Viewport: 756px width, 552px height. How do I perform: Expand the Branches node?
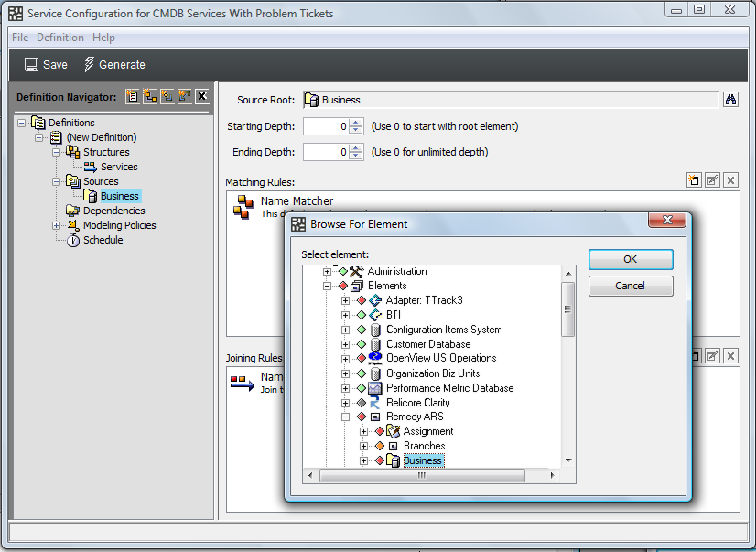tap(363, 447)
